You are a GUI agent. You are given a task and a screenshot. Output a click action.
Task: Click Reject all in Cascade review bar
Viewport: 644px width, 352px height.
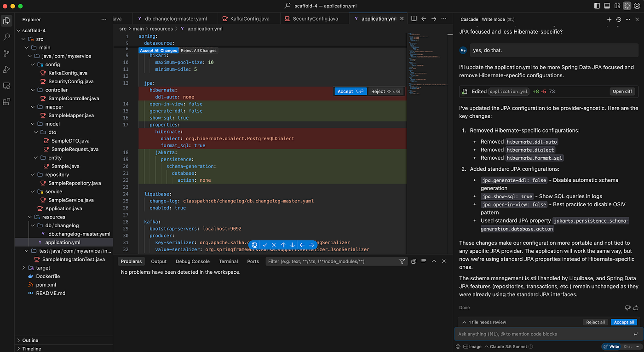pyautogui.click(x=595, y=322)
